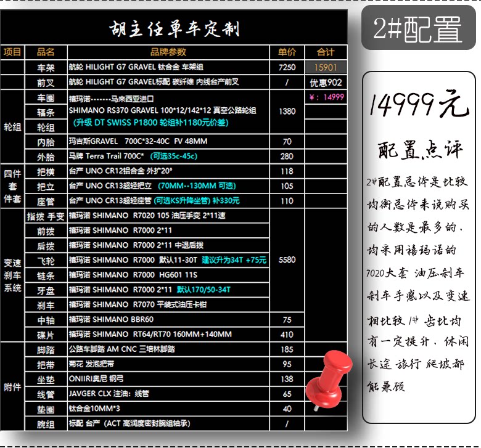Screen dimensions: 481x448
Task: Click the UNO CR12铝合金 外扩20° description
Action: coord(120,171)
